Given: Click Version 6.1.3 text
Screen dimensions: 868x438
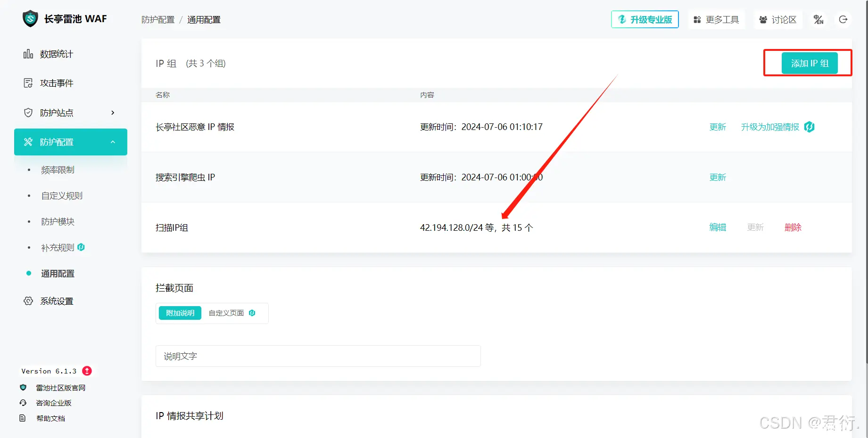Looking at the screenshot, I should (x=49, y=371).
